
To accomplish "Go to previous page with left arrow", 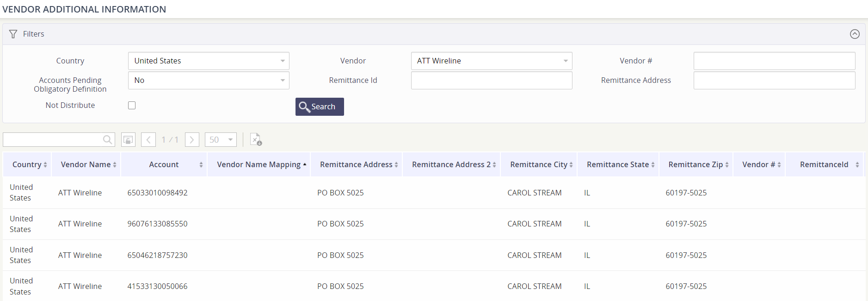I will click(148, 139).
